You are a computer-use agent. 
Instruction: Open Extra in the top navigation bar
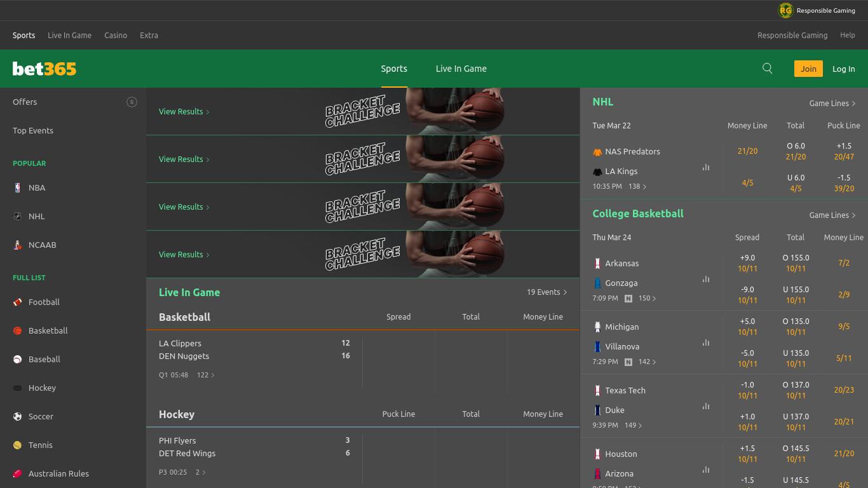[149, 36]
